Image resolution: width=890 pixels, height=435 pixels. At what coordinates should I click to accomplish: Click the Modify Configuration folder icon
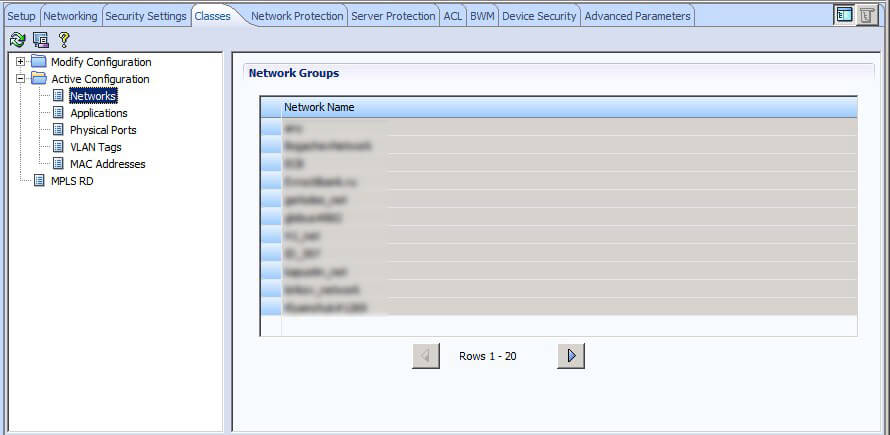pos(39,62)
